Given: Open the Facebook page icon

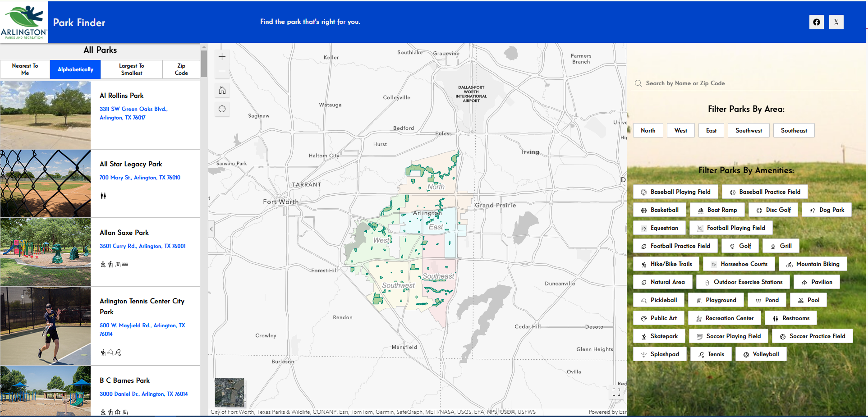Looking at the screenshot, I should pos(816,22).
